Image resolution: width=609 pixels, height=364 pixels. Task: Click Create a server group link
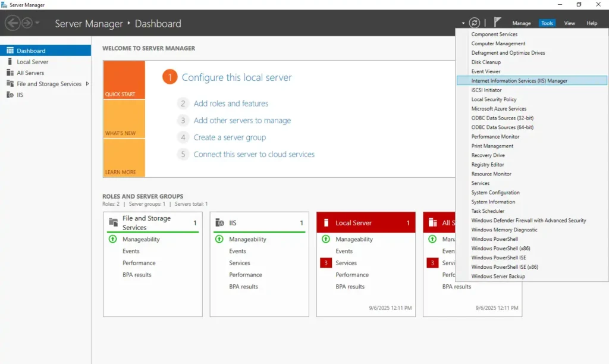230,137
